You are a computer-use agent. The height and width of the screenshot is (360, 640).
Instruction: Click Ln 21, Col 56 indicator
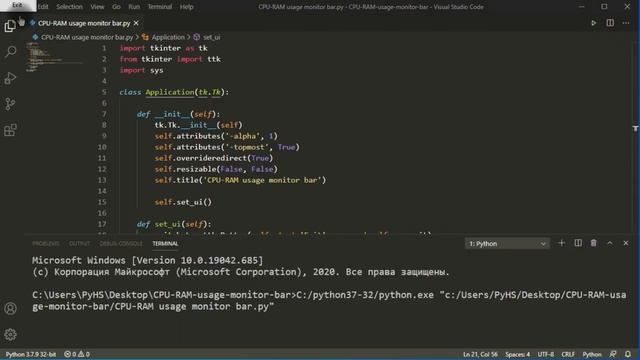pos(480,354)
